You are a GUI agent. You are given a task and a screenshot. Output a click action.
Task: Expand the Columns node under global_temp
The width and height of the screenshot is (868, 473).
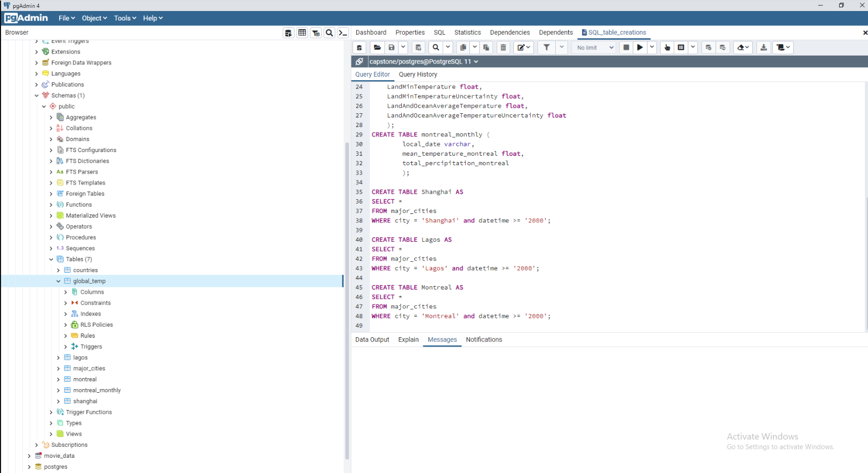65,292
